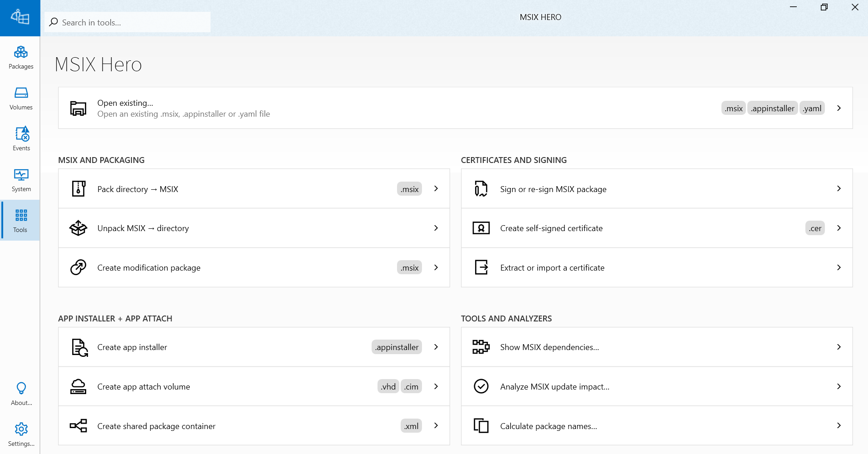The width and height of the screenshot is (868, 454).
Task: Open Create self-signed certificate tool
Action: (657, 228)
